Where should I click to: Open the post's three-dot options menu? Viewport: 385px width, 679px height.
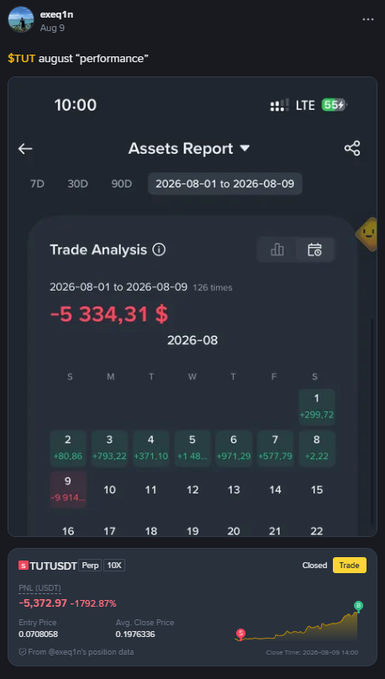[x=368, y=19]
